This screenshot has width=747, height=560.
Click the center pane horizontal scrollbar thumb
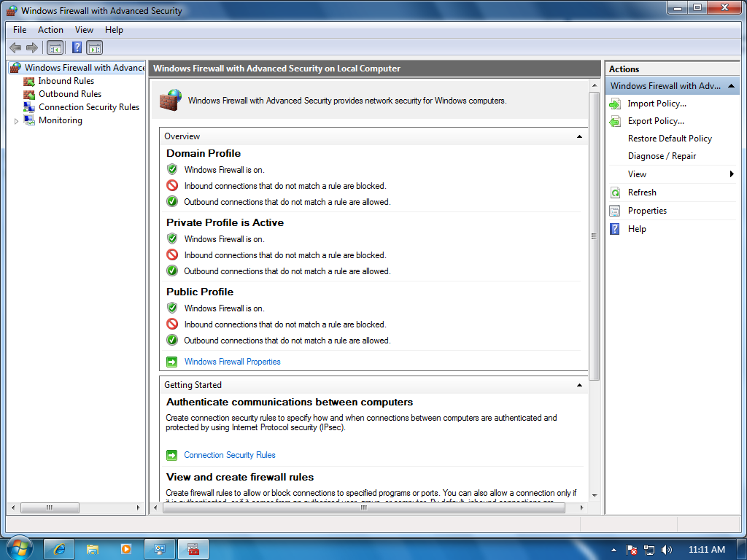pyautogui.click(x=364, y=508)
